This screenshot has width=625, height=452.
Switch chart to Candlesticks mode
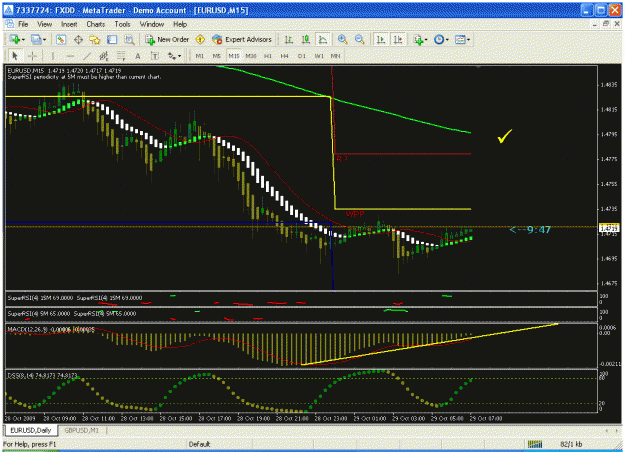pyautogui.click(x=305, y=39)
